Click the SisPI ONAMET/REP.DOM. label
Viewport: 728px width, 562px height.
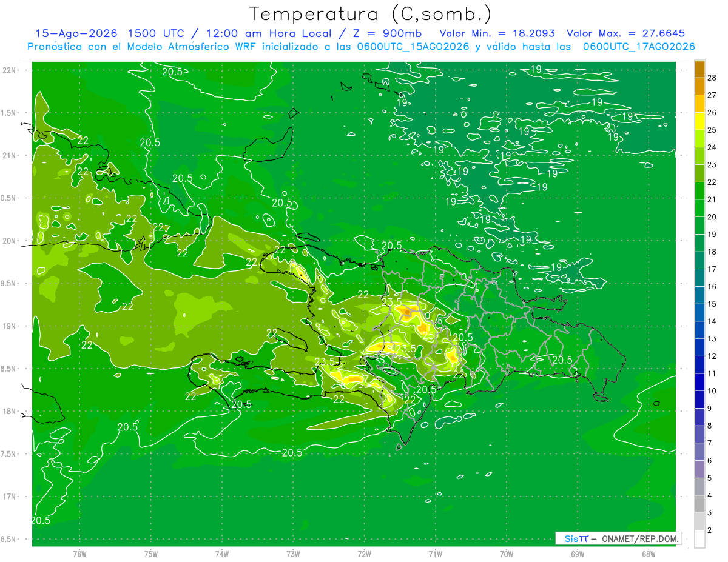618,538
